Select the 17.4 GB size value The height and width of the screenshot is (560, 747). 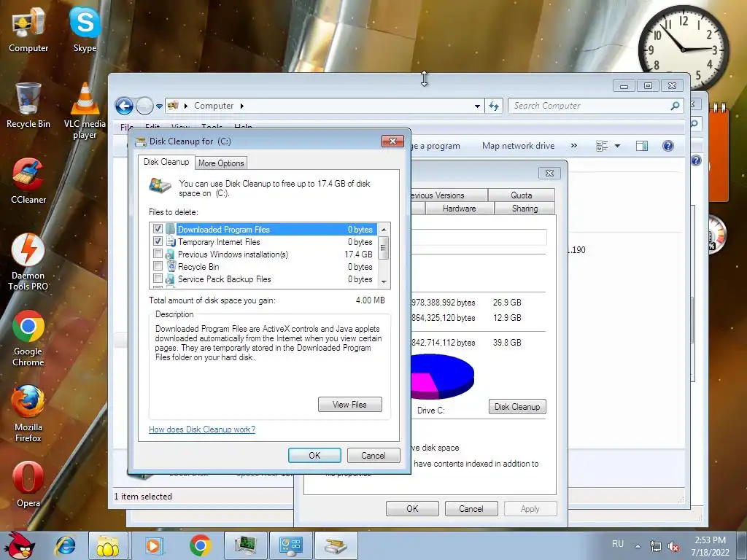tap(358, 254)
